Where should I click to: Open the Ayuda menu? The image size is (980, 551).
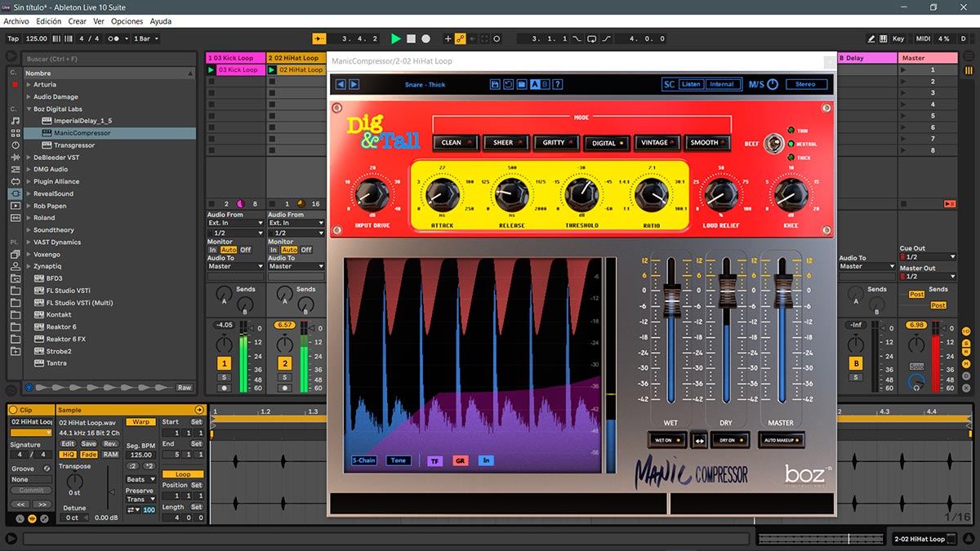point(161,21)
